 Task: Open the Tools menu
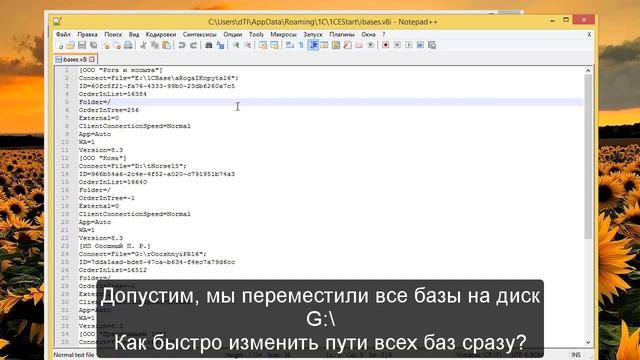(x=256, y=34)
